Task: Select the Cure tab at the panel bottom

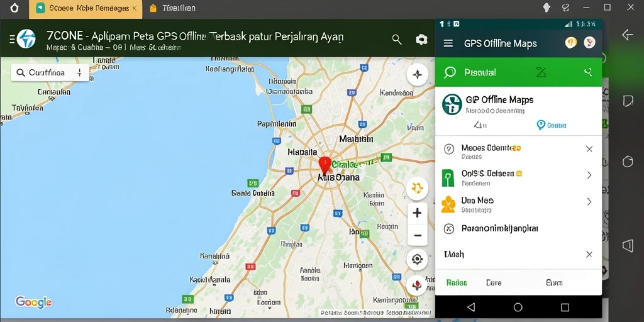Action: (x=494, y=282)
